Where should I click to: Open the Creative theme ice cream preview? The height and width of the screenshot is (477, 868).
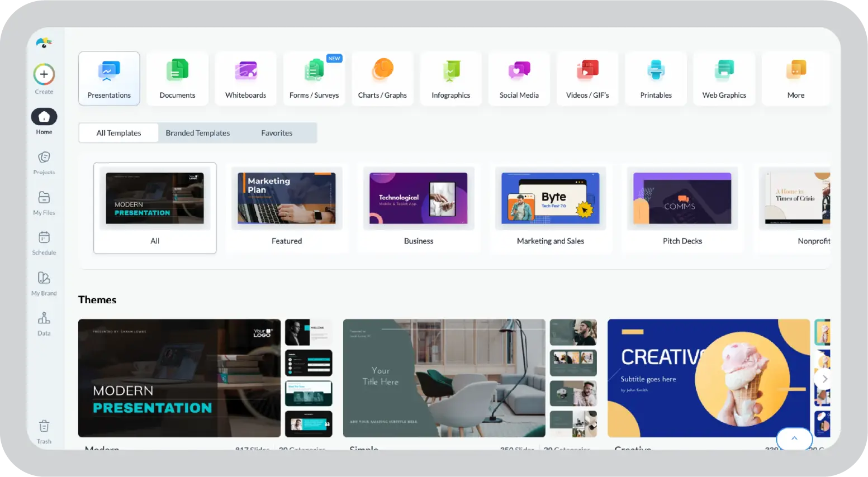(709, 378)
